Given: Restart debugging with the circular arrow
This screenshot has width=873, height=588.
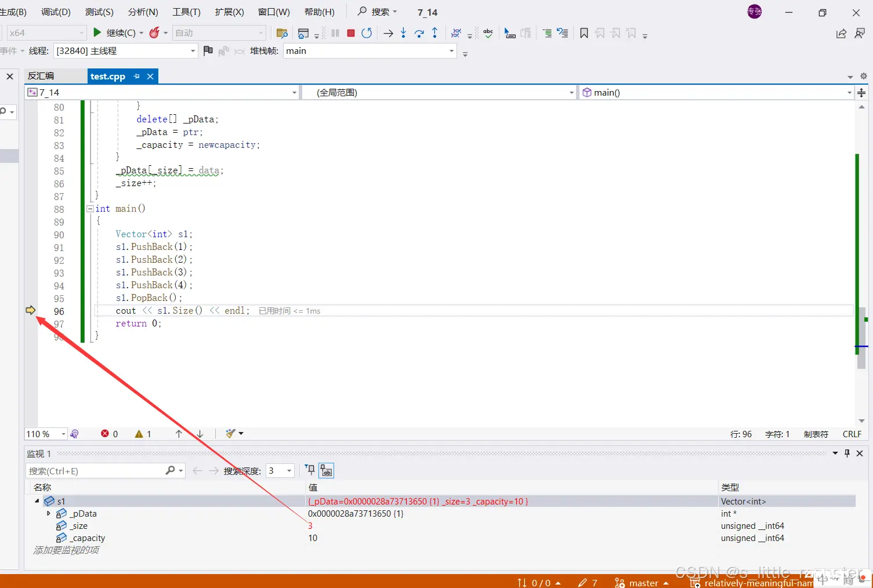Looking at the screenshot, I should click(x=367, y=33).
